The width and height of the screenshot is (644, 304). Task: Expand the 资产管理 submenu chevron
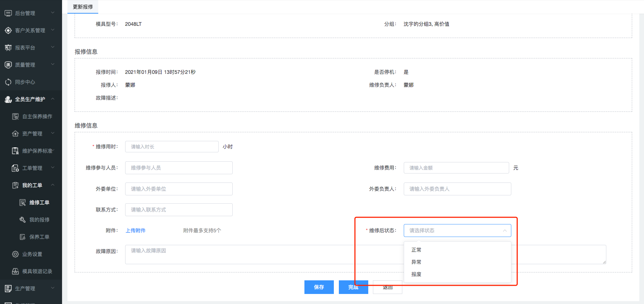pyautogui.click(x=53, y=133)
